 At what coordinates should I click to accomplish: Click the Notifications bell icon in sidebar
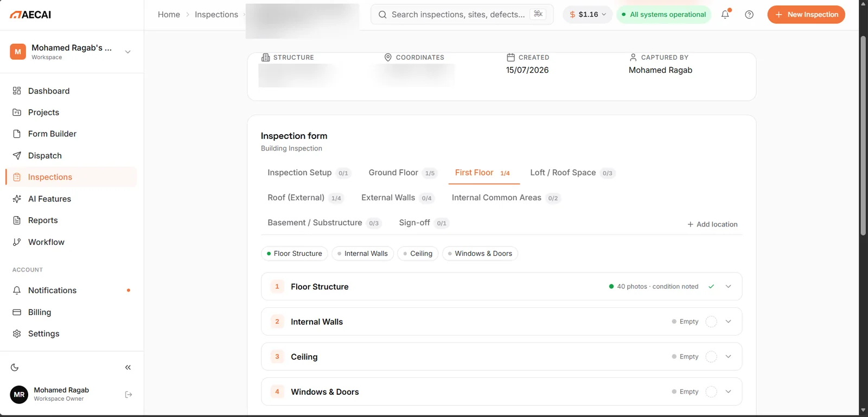17,290
